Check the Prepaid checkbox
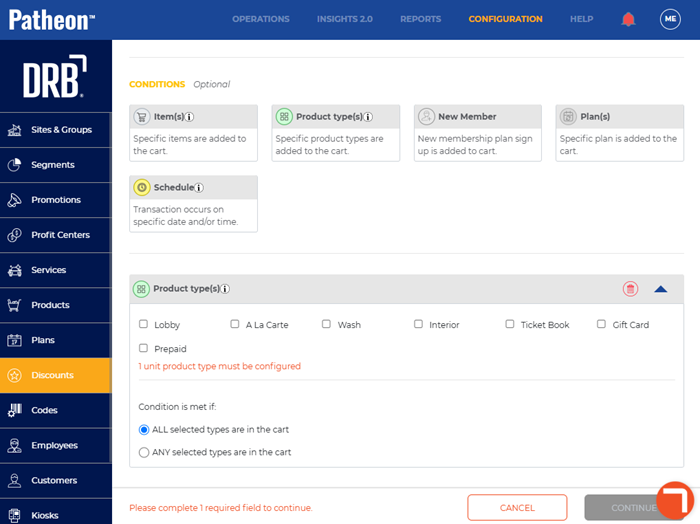Screen dimensions: 700x524 point(143,348)
